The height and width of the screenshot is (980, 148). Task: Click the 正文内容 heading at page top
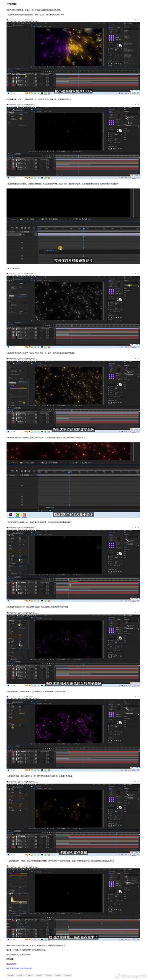point(11,4)
